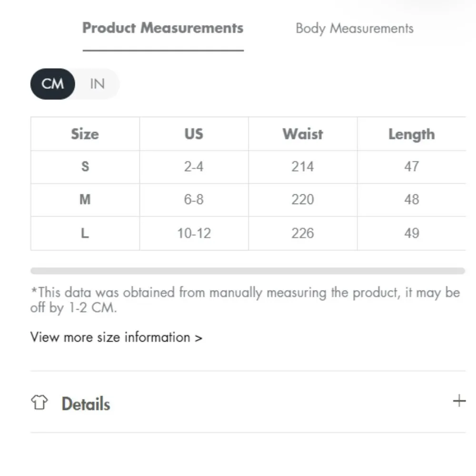Click the t-shirt icon beside Details
The height and width of the screenshot is (476, 476).
tap(40, 403)
